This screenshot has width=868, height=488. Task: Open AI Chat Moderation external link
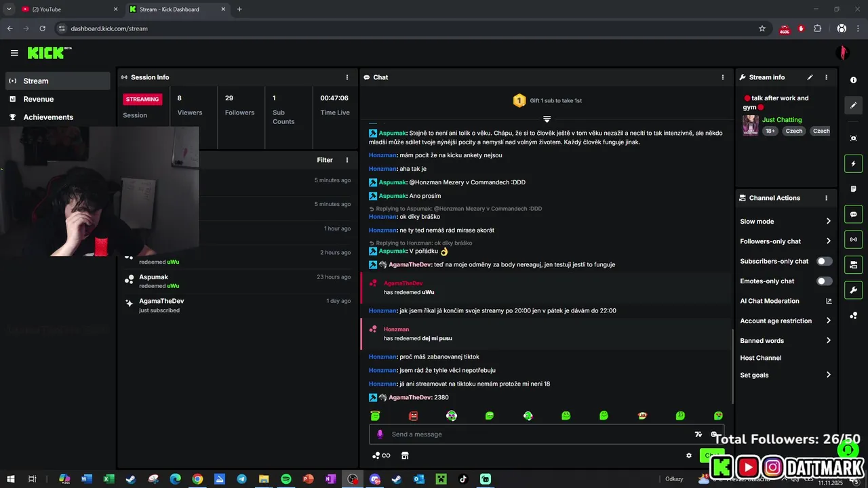pos(829,301)
